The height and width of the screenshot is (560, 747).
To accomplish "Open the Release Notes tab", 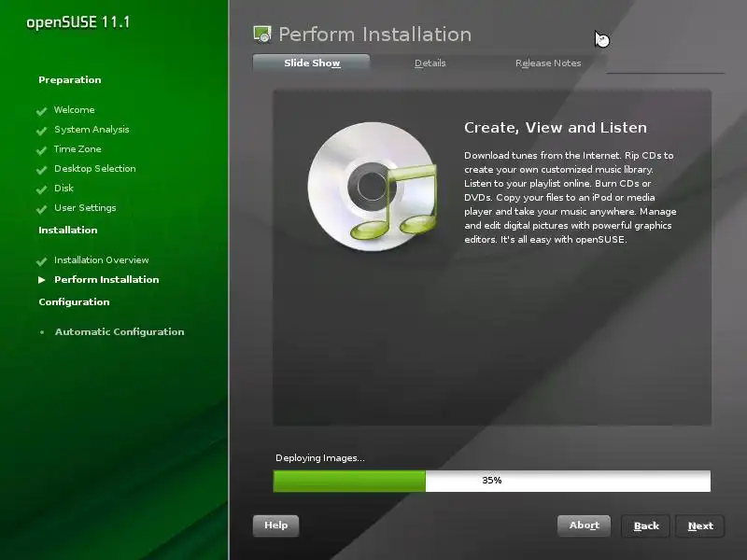I will point(548,63).
